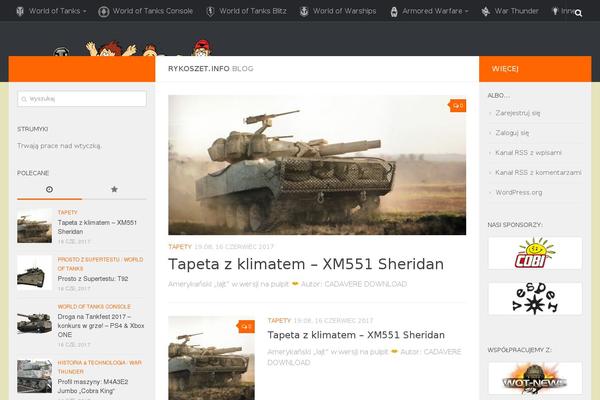Viewport: 600px width, 400px height.
Task: Click the World of Tanks Blitz shield icon
Action: tap(210, 11)
